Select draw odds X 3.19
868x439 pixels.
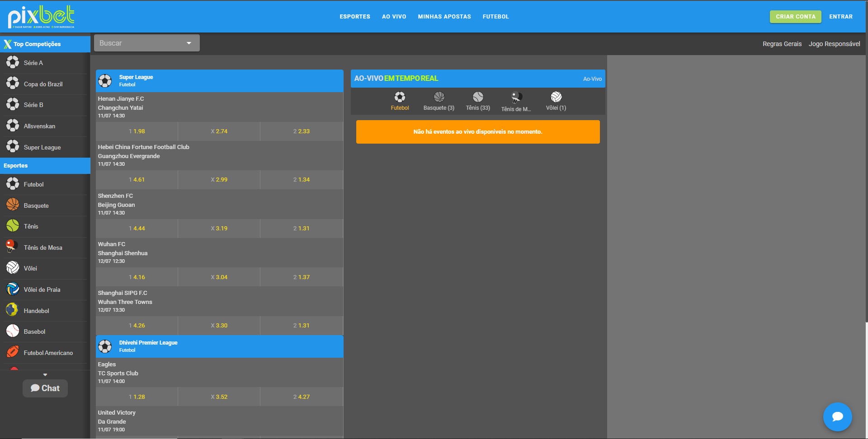(x=219, y=229)
